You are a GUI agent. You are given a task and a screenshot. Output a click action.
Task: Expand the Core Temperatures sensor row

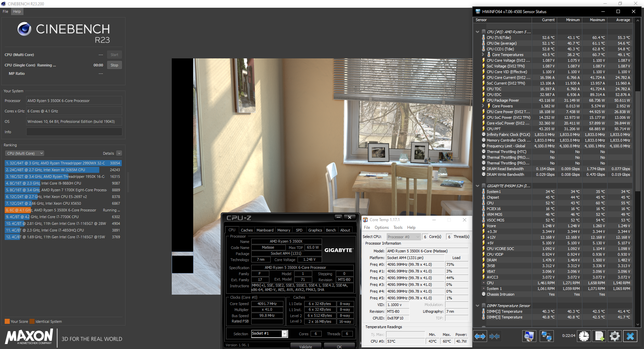[x=483, y=54]
